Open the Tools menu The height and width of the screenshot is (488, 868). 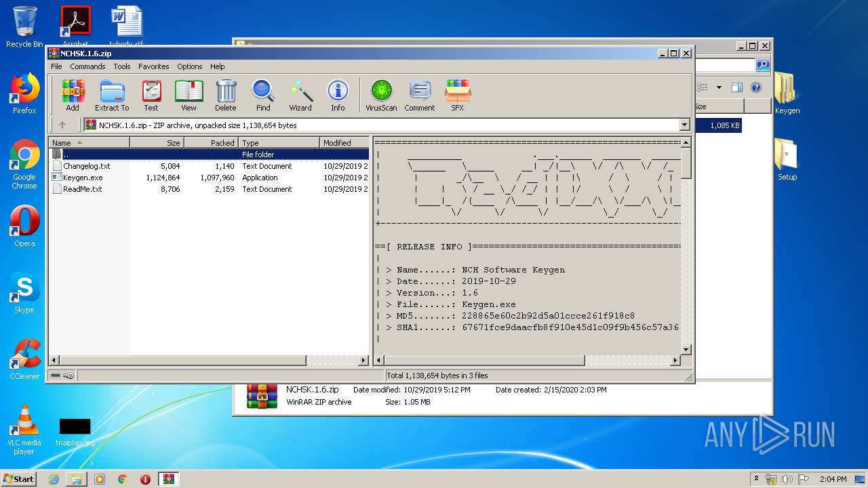tap(122, 66)
